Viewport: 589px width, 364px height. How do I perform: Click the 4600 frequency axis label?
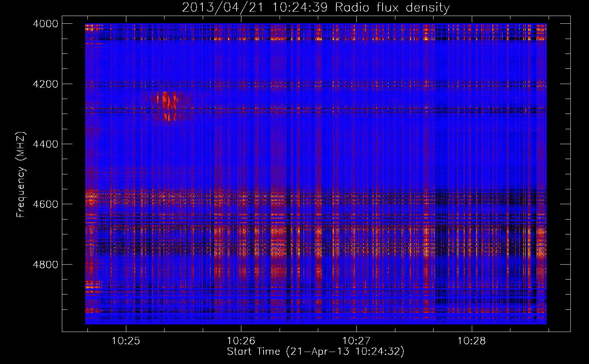tap(46, 204)
